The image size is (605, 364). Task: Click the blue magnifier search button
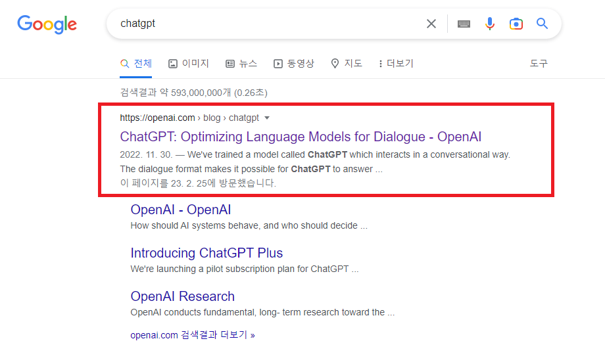coord(542,24)
